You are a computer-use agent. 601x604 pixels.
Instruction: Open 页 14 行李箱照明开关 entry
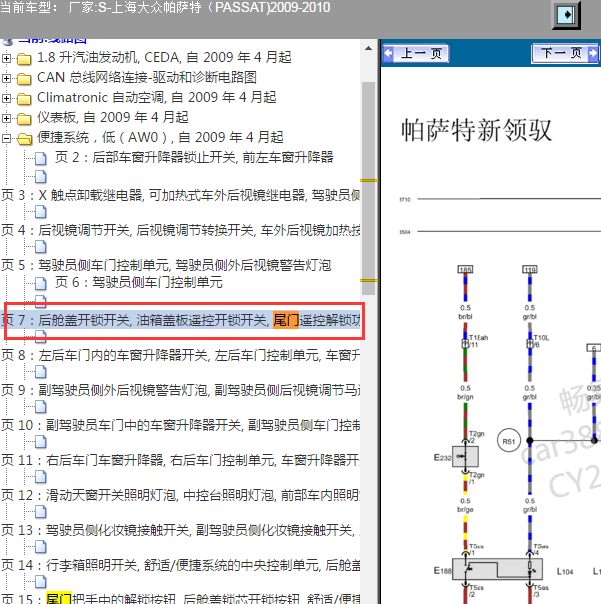tap(180, 565)
